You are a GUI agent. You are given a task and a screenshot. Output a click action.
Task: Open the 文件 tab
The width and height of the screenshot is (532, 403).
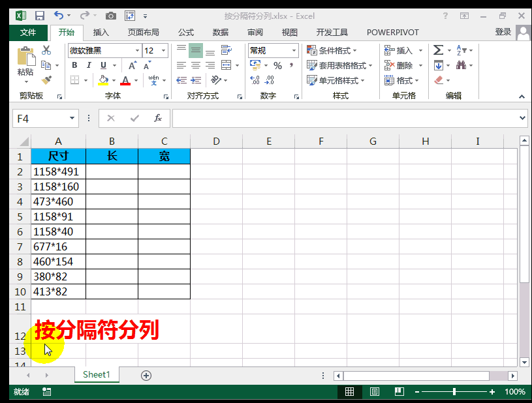pos(28,32)
